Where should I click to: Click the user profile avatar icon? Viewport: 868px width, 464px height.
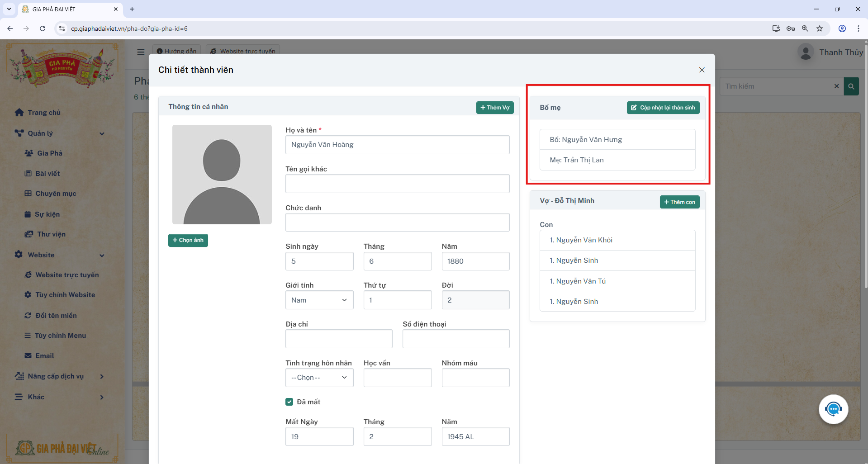(x=805, y=52)
